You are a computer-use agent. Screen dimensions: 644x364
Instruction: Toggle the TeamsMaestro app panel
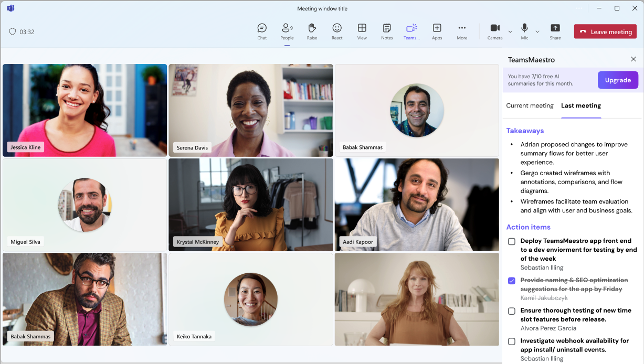pyautogui.click(x=411, y=31)
